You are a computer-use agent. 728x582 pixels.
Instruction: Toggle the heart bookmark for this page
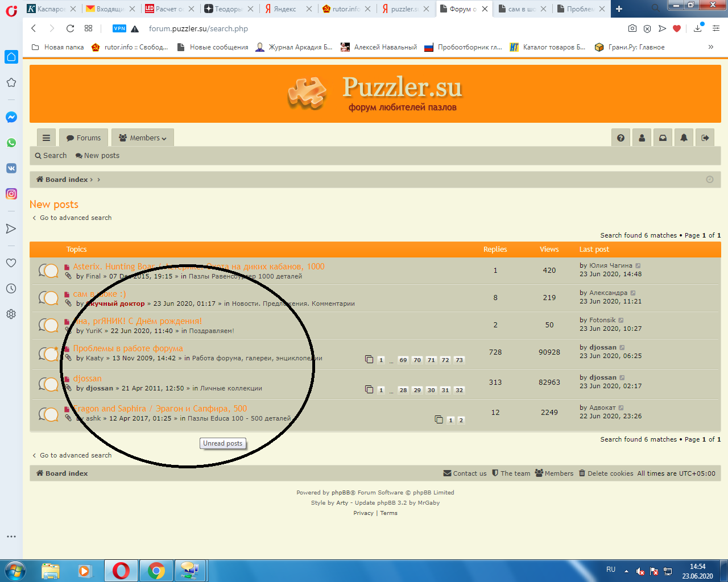coord(676,28)
